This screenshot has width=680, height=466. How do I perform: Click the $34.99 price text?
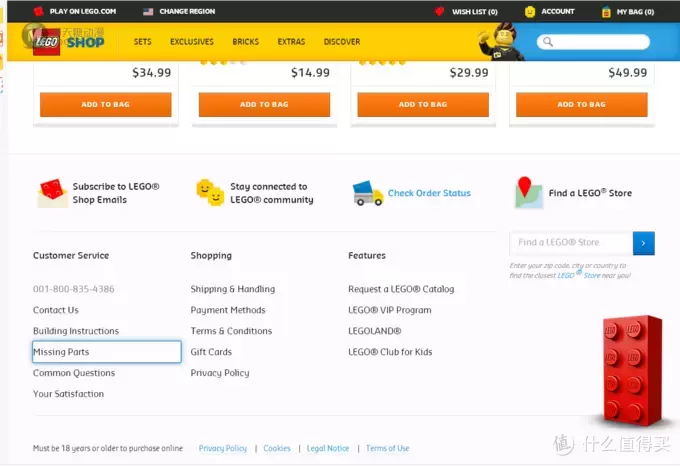pyautogui.click(x=152, y=72)
